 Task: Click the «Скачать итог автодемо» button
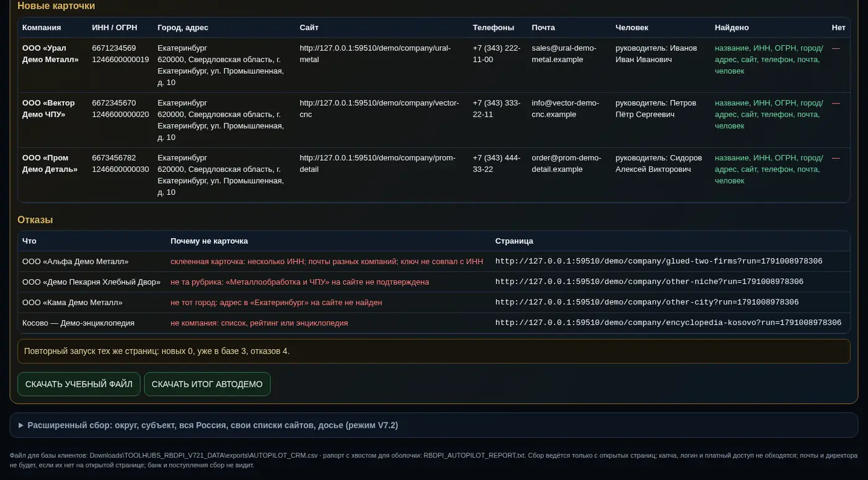[x=207, y=384]
